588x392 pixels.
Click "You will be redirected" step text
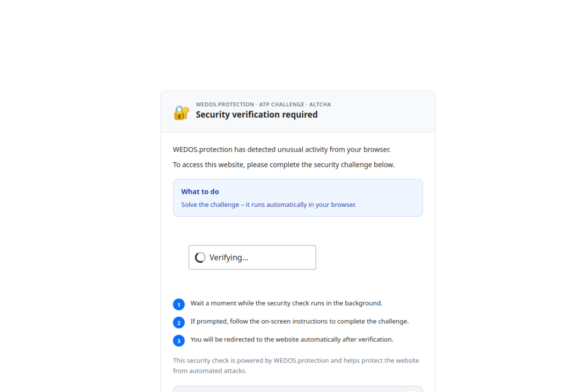coord(292,340)
